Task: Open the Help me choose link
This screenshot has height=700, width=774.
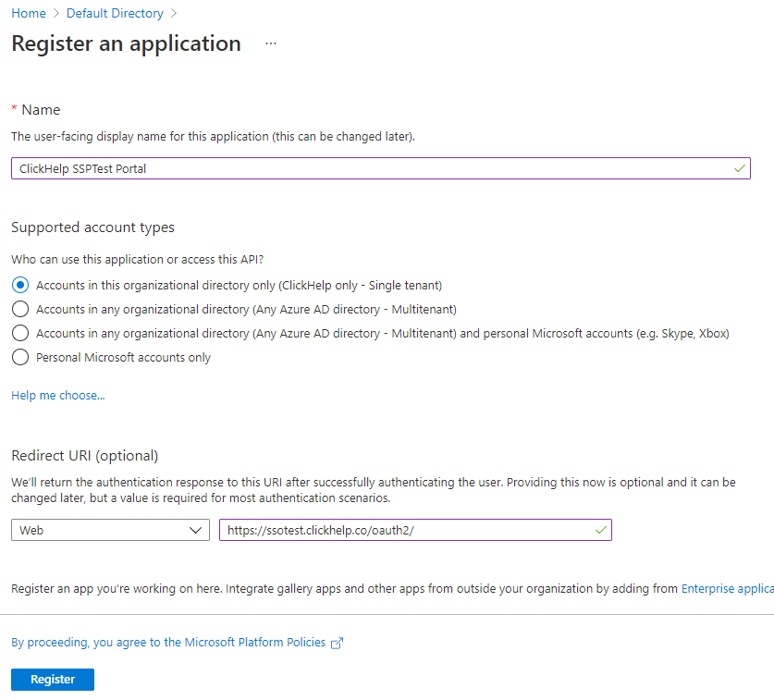Action: pyautogui.click(x=57, y=395)
